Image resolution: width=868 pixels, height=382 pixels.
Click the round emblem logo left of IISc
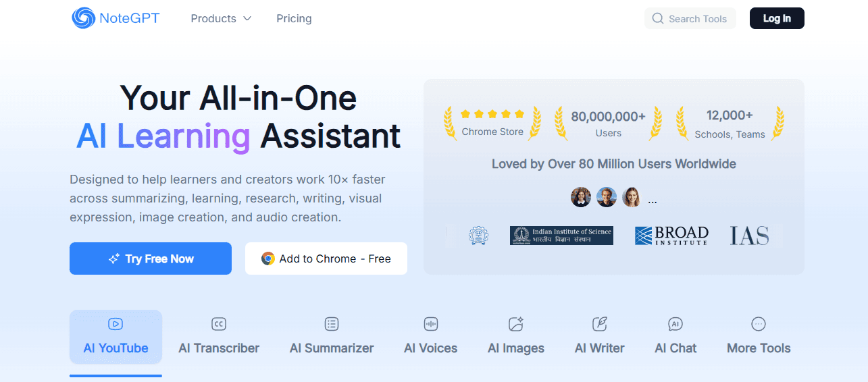click(x=480, y=236)
